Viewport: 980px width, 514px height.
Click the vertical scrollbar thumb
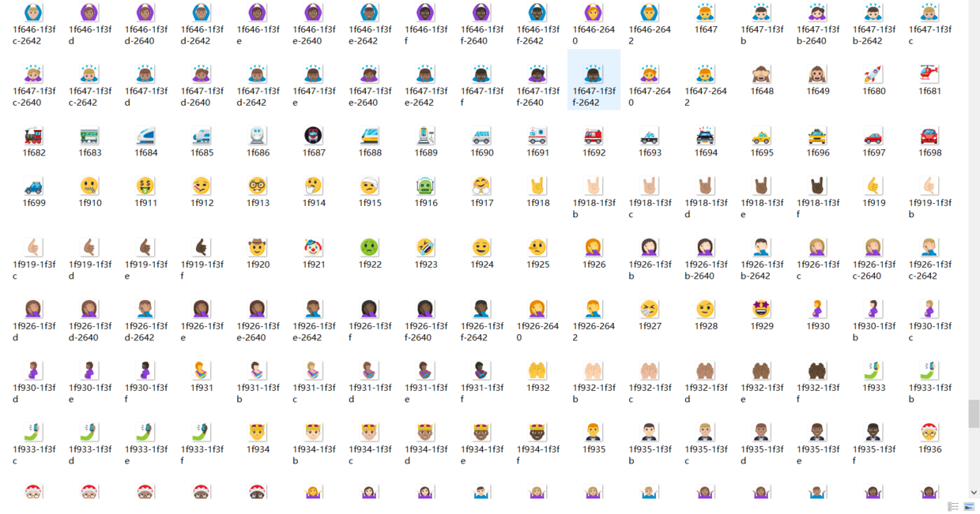974,413
